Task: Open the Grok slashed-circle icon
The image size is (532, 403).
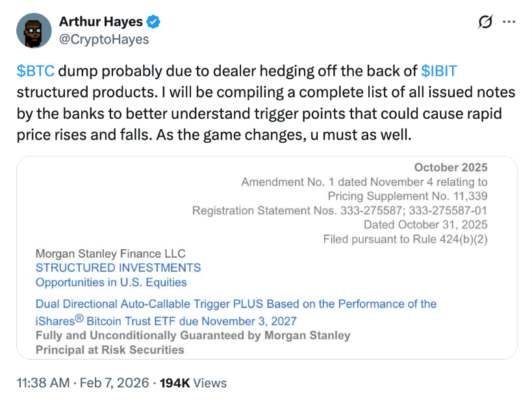Action: click(485, 22)
